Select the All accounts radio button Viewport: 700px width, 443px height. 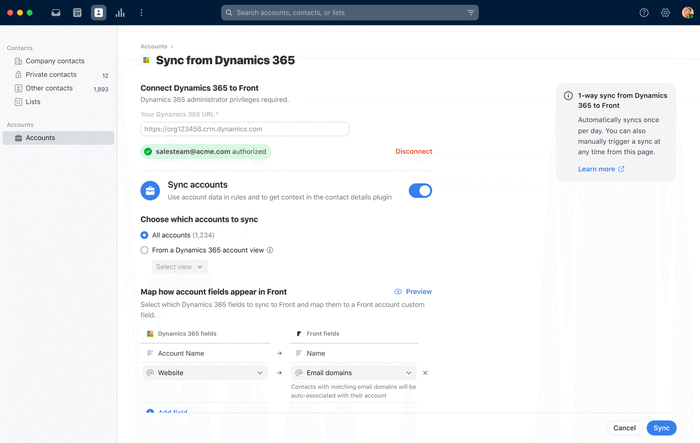[144, 235]
